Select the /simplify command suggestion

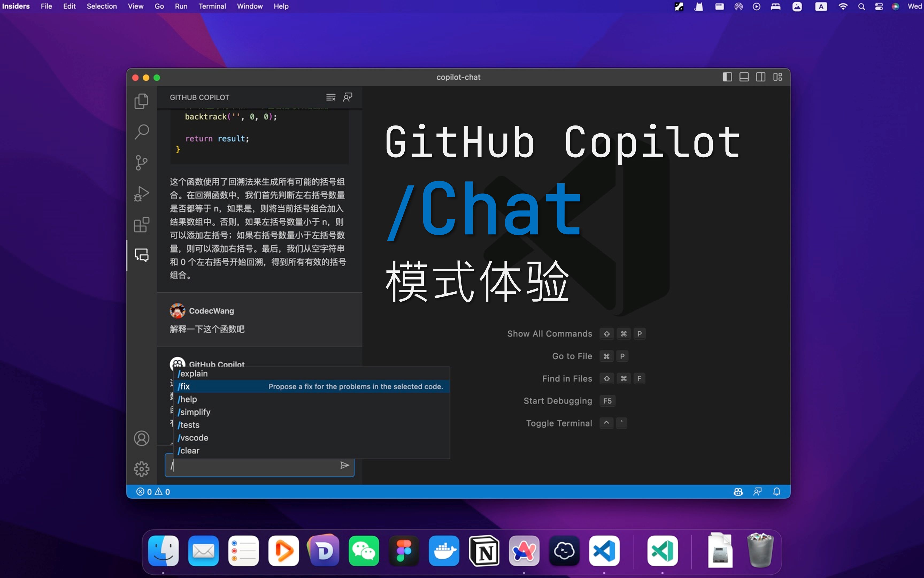click(311, 412)
